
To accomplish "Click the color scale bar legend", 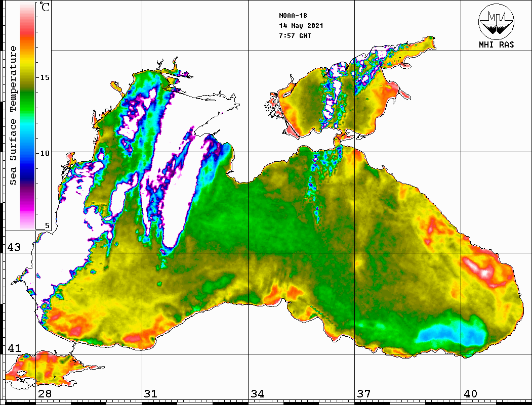I will (27, 116).
